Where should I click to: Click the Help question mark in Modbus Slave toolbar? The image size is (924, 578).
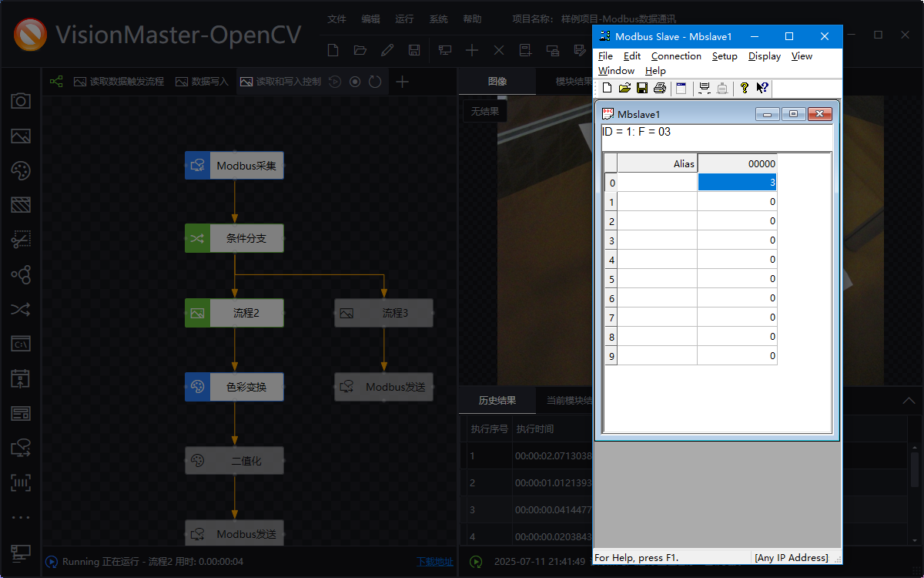744,88
